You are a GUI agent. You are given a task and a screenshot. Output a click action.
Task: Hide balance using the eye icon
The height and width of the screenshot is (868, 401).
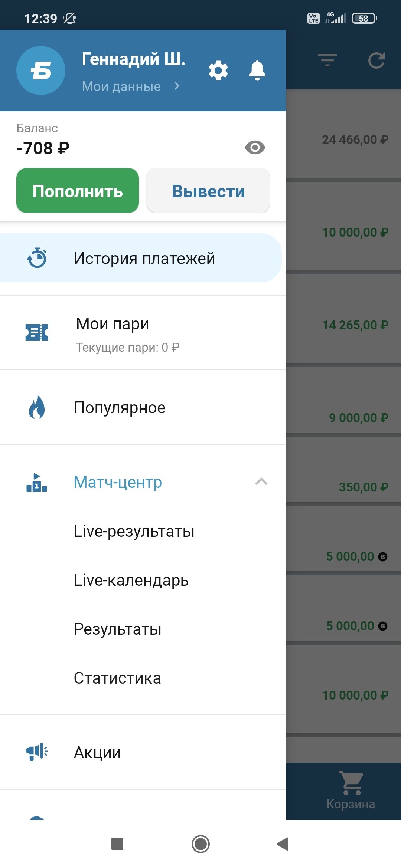tap(255, 148)
